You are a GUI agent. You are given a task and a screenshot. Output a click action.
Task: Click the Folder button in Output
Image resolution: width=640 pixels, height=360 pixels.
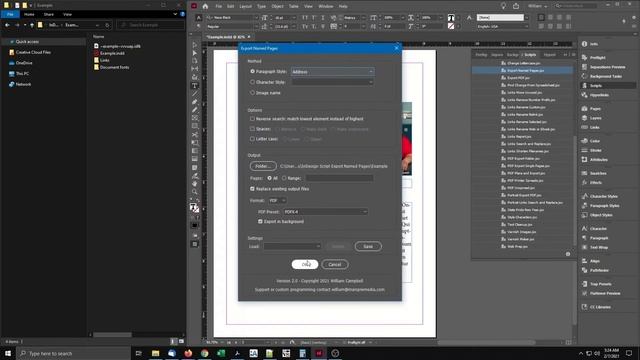(x=263, y=166)
